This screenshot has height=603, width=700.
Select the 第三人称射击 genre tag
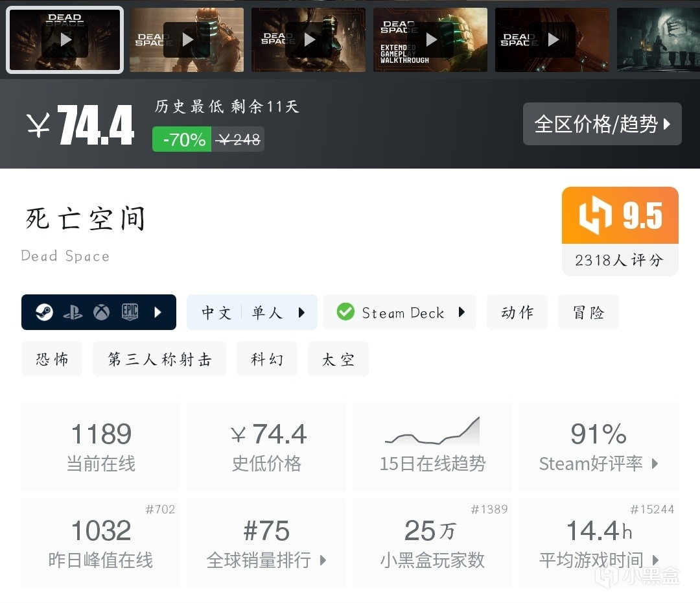(x=159, y=359)
